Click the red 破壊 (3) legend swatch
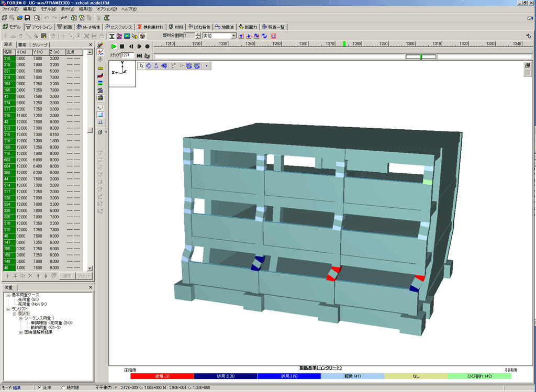The image size is (536, 392). [162, 376]
